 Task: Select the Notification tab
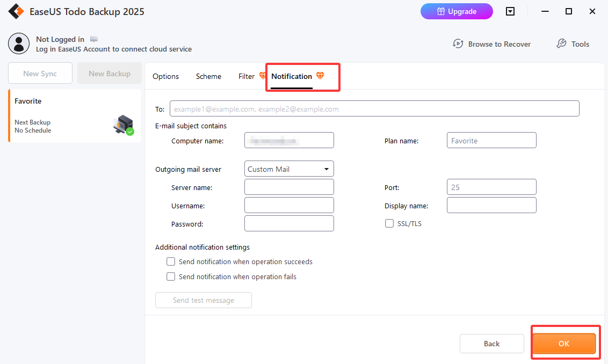click(292, 76)
